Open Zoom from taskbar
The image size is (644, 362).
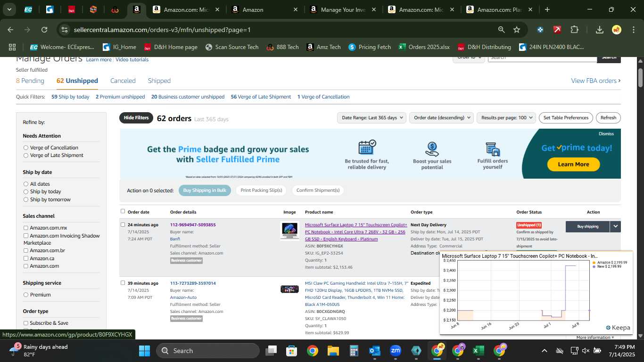click(x=396, y=351)
